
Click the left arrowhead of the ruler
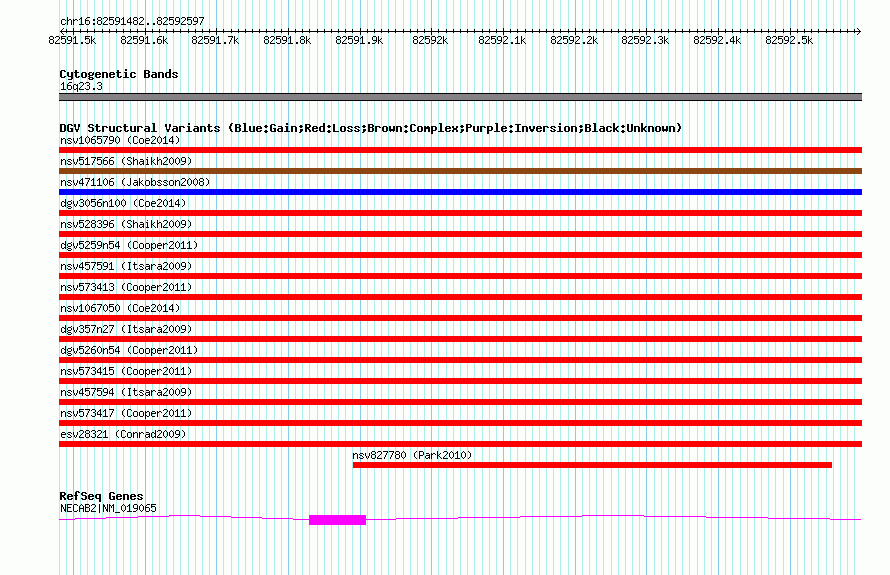tap(62, 31)
